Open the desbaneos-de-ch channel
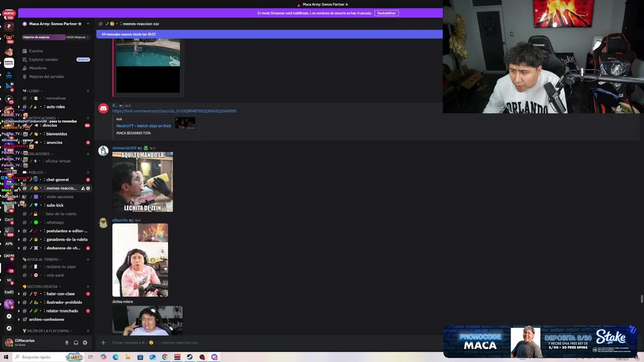 tap(56, 248)
